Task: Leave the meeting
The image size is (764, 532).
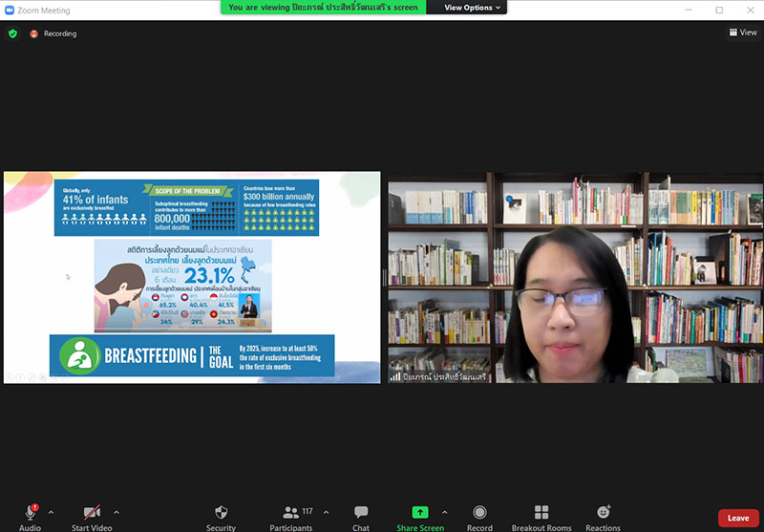Action: click(737, 518)
